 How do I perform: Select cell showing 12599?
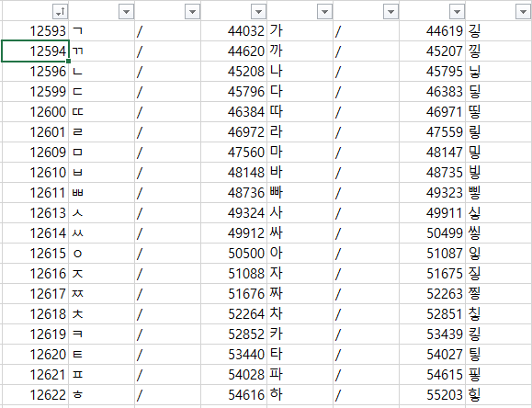click(35, 92)
